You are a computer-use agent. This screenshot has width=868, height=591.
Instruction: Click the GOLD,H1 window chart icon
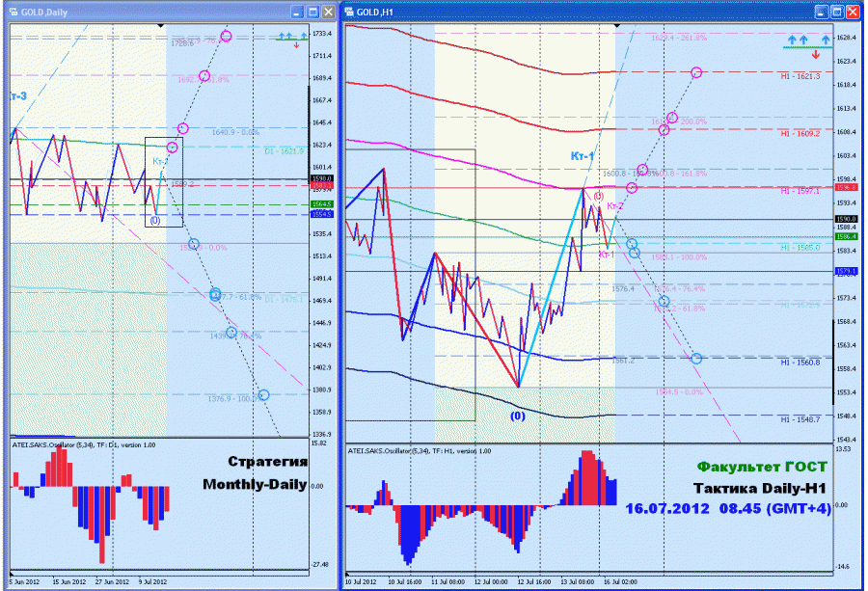349,12
